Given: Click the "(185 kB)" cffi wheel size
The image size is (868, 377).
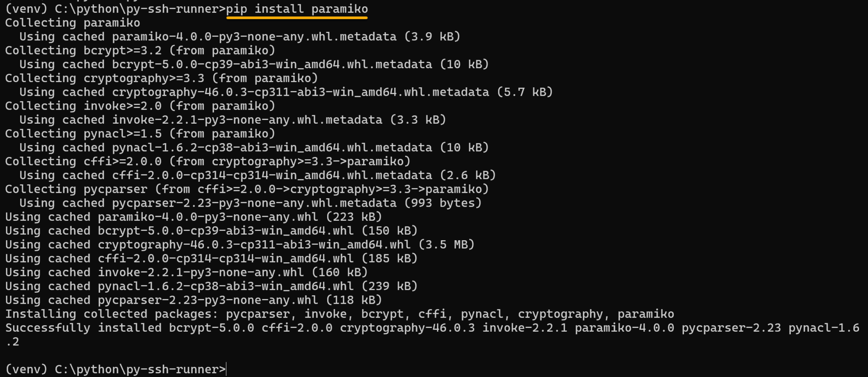Looking at the screenshot, I should coord(389,258).
